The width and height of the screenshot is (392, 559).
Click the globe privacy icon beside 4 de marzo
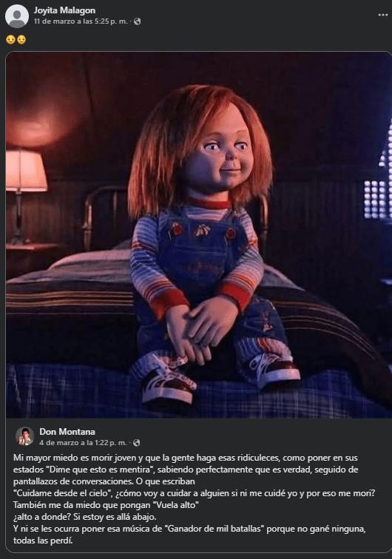pyautogui.click(x=137, y=443)
